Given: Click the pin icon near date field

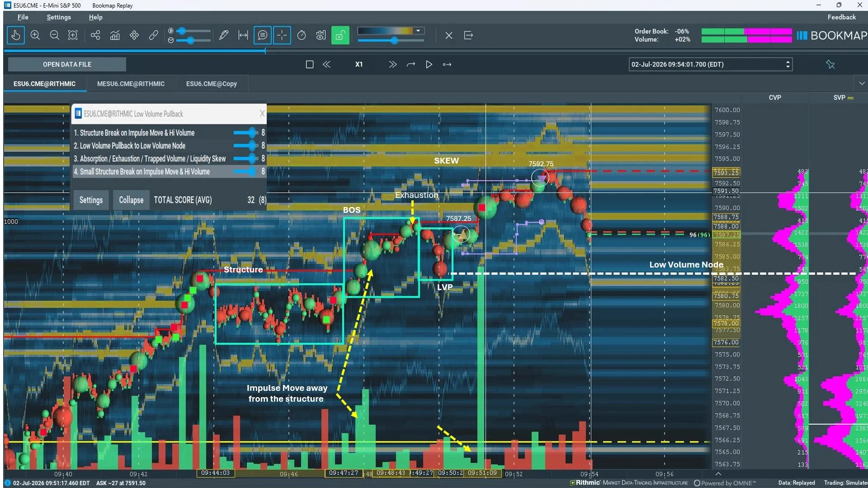Looking at the screenshot, I should (x=830, y=65).
